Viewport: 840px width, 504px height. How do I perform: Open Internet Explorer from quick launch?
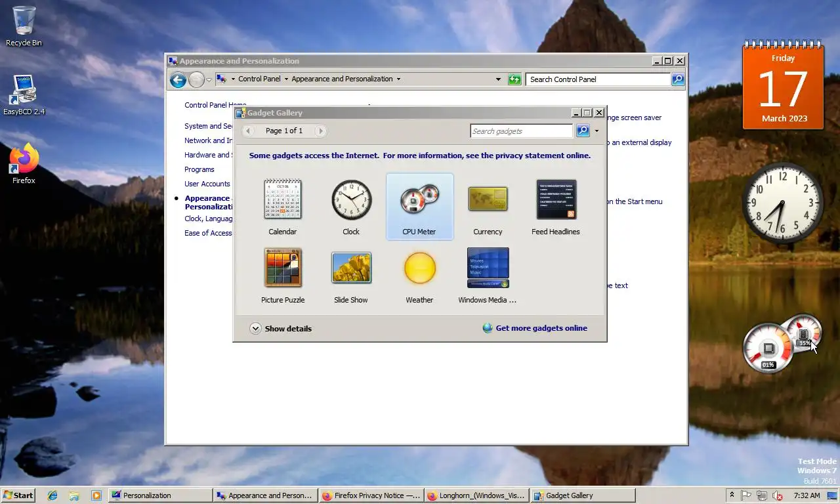(x=52, y=495)
